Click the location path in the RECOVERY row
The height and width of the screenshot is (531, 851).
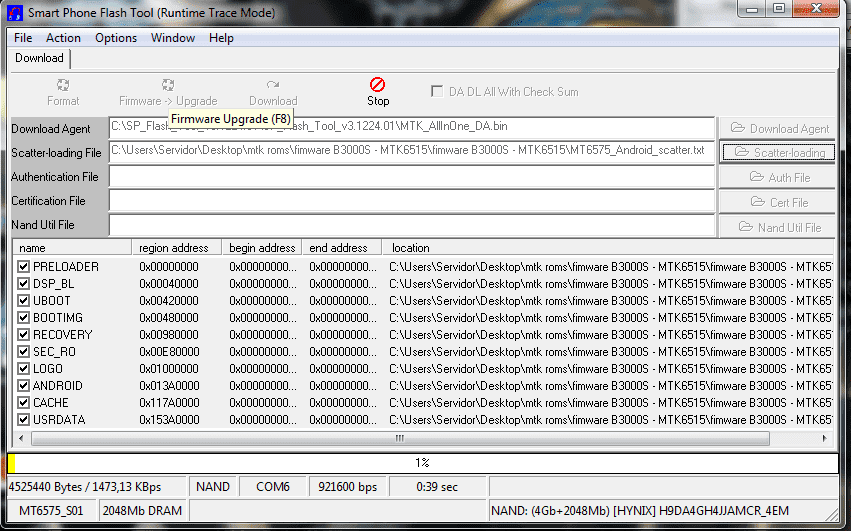coord(611,334)
